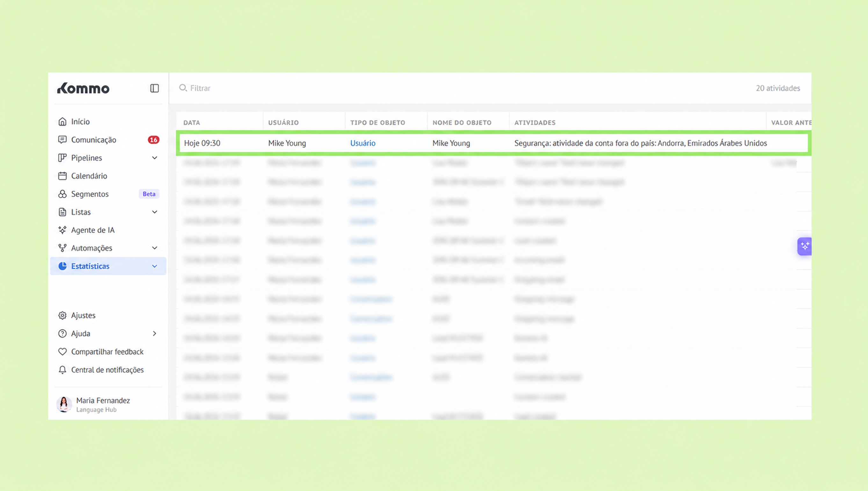868x491 pixels.
Task: Click the Agente de IA sparkle icon
Action: [62, 230]
